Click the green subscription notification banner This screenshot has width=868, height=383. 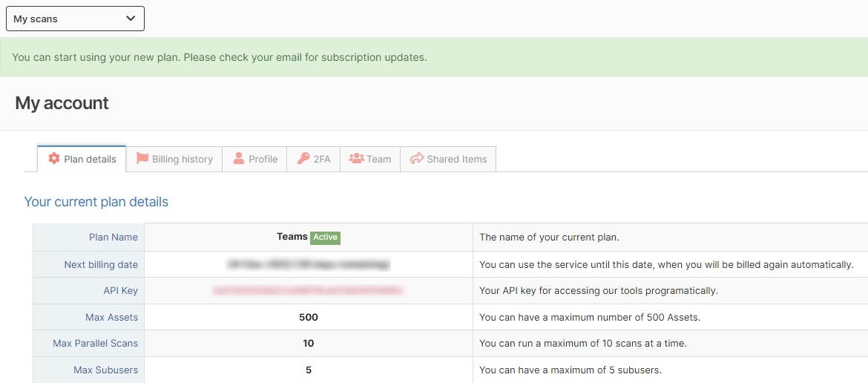click(434, 57)
